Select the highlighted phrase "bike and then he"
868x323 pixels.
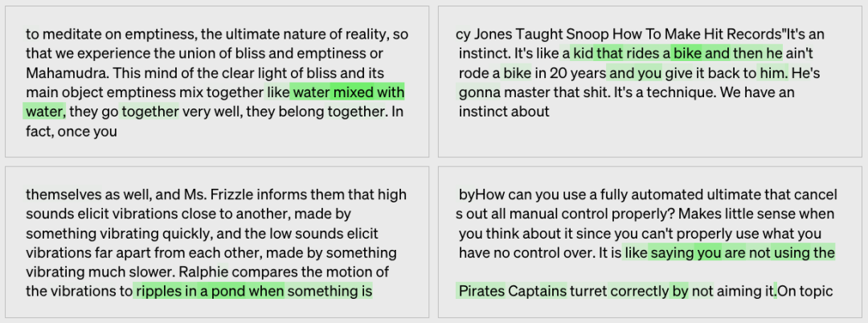pos(727,54)
